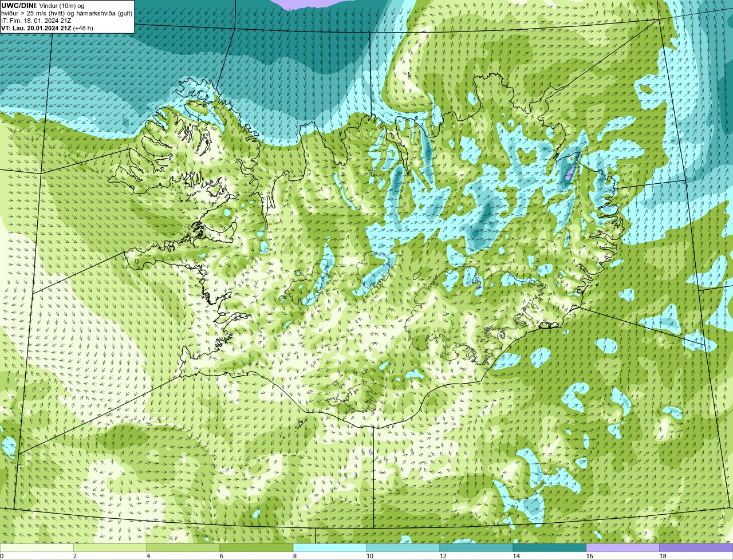Pick the 10–12 m/s legend color swatch

[403, 548]
